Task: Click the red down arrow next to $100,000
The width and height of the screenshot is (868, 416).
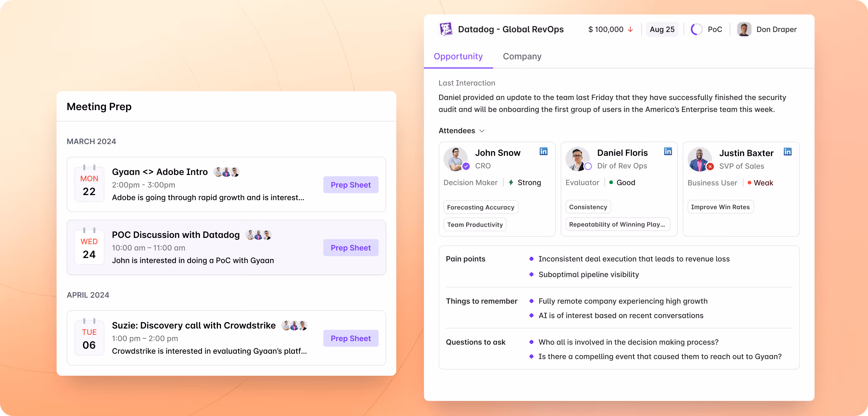Action: tap(630, 30)
